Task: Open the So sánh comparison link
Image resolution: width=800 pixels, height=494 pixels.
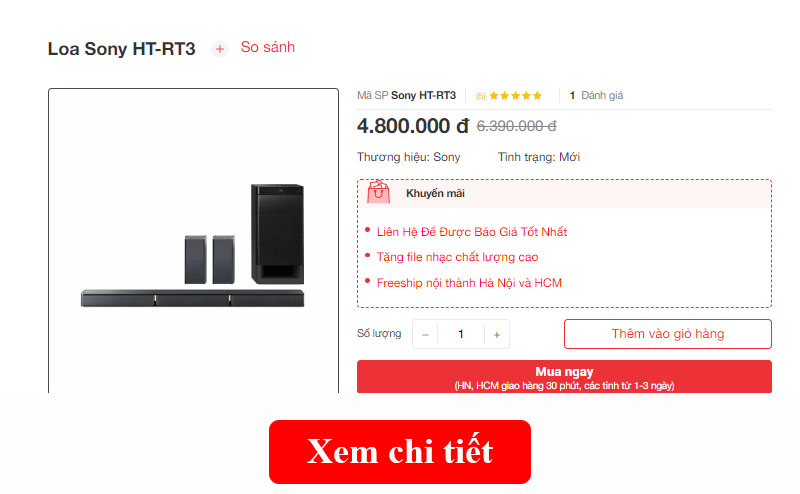Action: (x=267, y=47)
